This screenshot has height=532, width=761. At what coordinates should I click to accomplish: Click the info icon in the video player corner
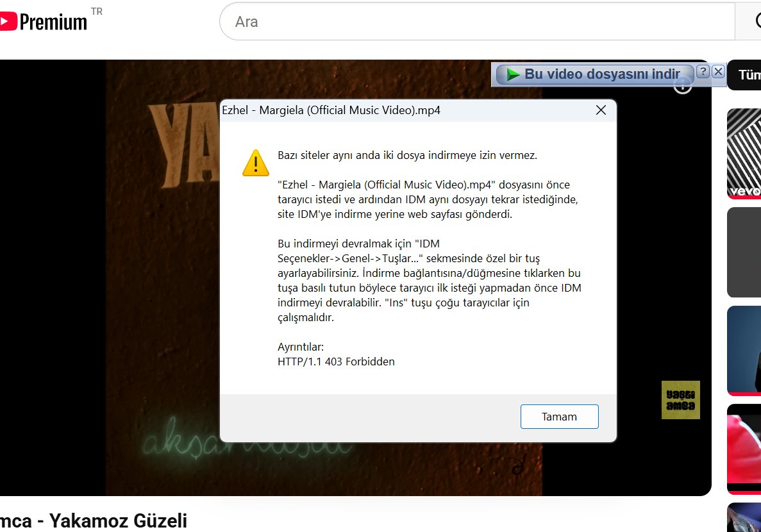[x=682, y=87]
